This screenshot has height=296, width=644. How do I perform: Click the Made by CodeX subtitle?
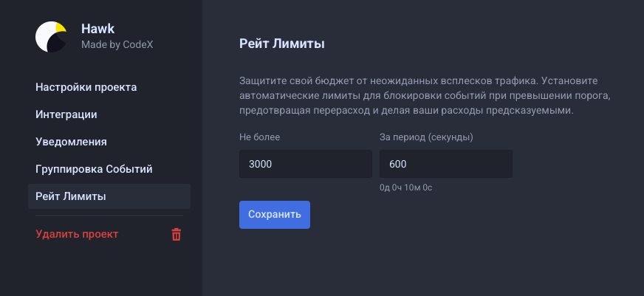(117, 45)
